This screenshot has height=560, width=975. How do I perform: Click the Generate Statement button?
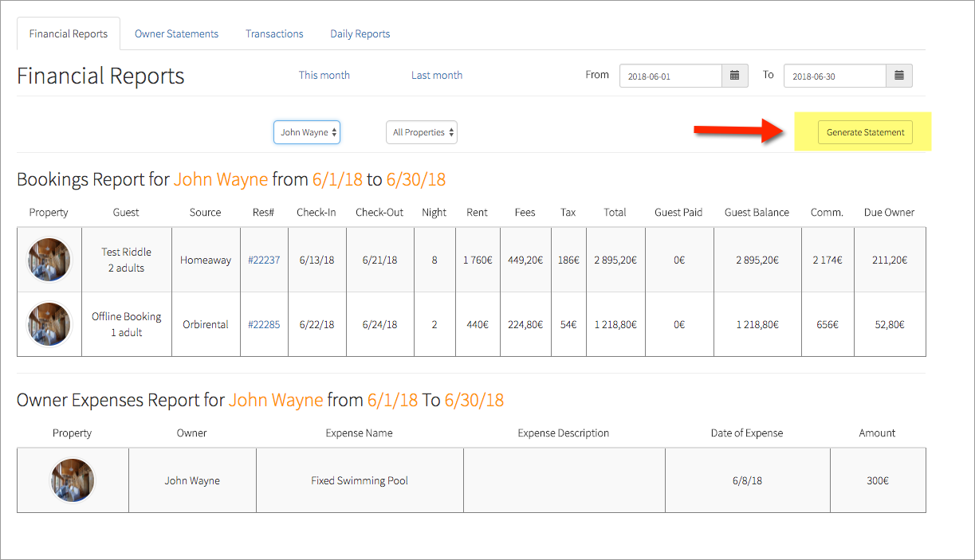click(x=865, y=131)
